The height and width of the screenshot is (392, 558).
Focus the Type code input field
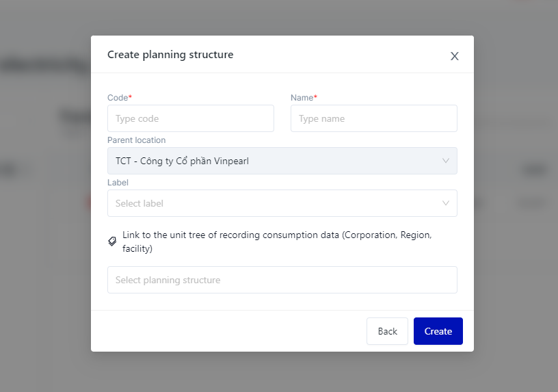[190, 118]
